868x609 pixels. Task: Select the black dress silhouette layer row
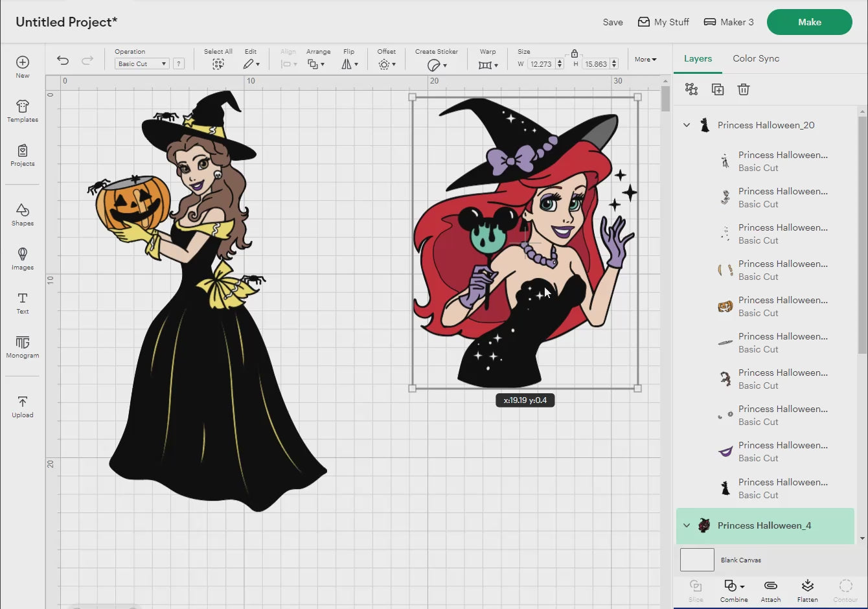[x=766, y=488]
